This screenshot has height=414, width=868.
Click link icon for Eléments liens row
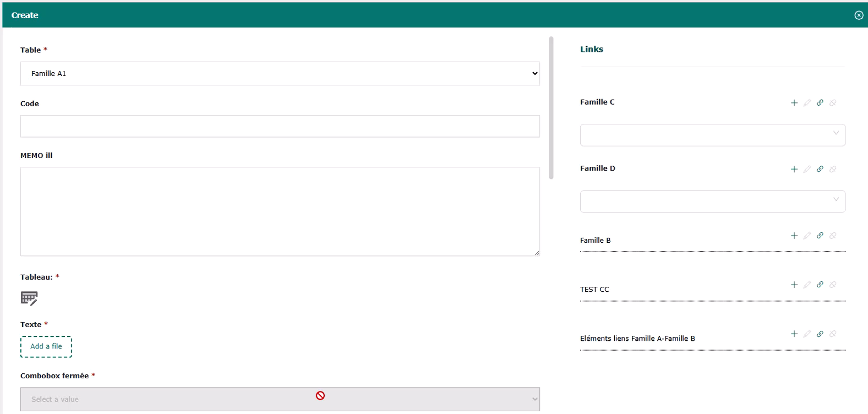(820, 334)
